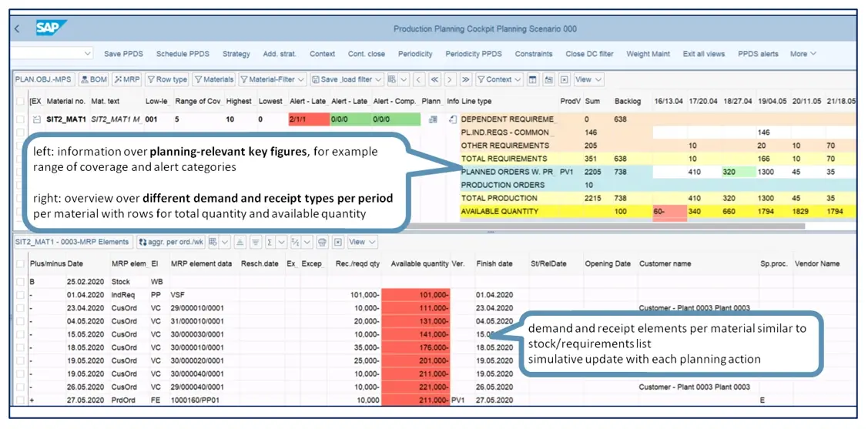
Task: Click Save PPDS
Action: (123, 54)
